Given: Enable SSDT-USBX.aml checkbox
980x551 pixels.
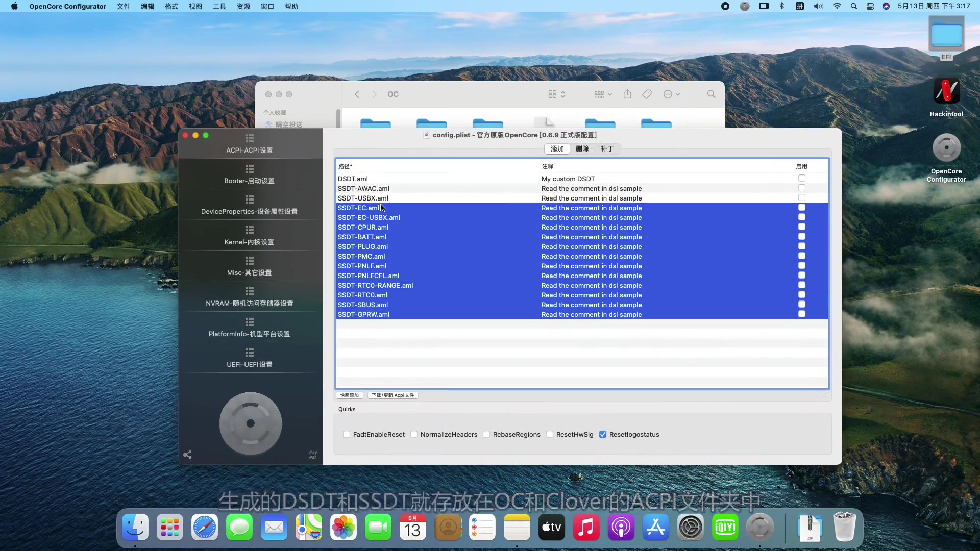Looking at the screenshot, I should tap(802, 198).
